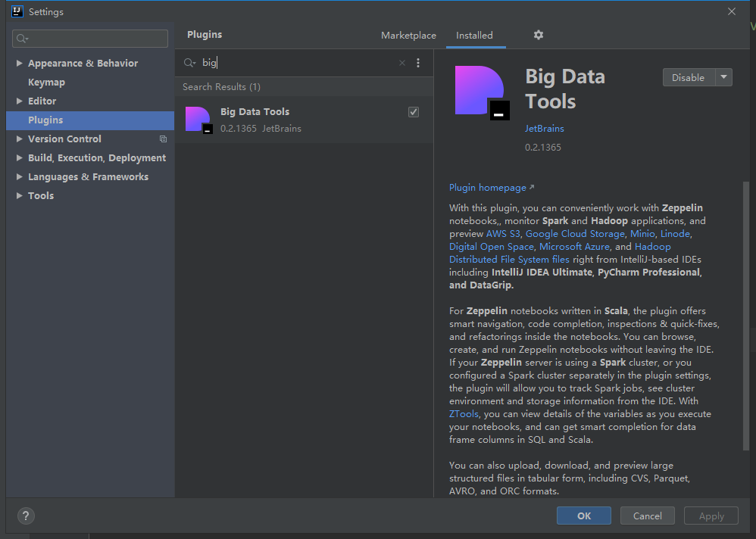Viewport: 756px width, 539px height.
Task: Open the AWS S3 link
Action: pyautogui.click(x=503, y=234)
